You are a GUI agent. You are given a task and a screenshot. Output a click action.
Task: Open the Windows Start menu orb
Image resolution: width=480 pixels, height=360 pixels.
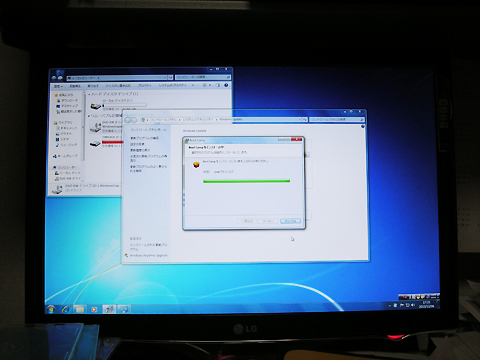51,309
